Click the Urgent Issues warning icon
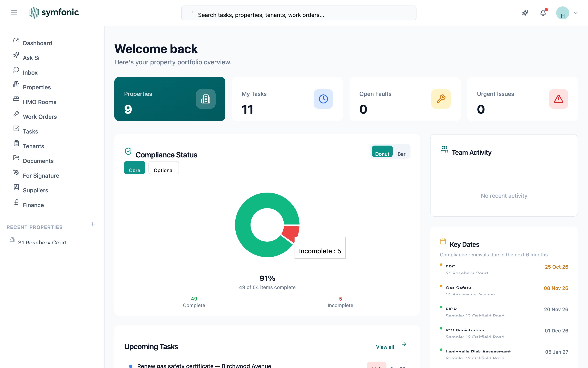The image size is (588, 368). tap(559, 99)
